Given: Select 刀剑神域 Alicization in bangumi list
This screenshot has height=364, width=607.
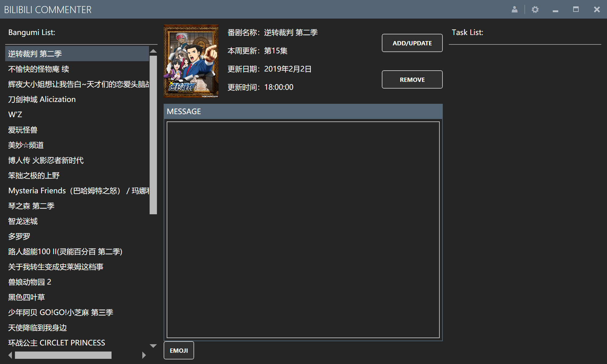Looking at the screenshot, I should coord(42,99).
